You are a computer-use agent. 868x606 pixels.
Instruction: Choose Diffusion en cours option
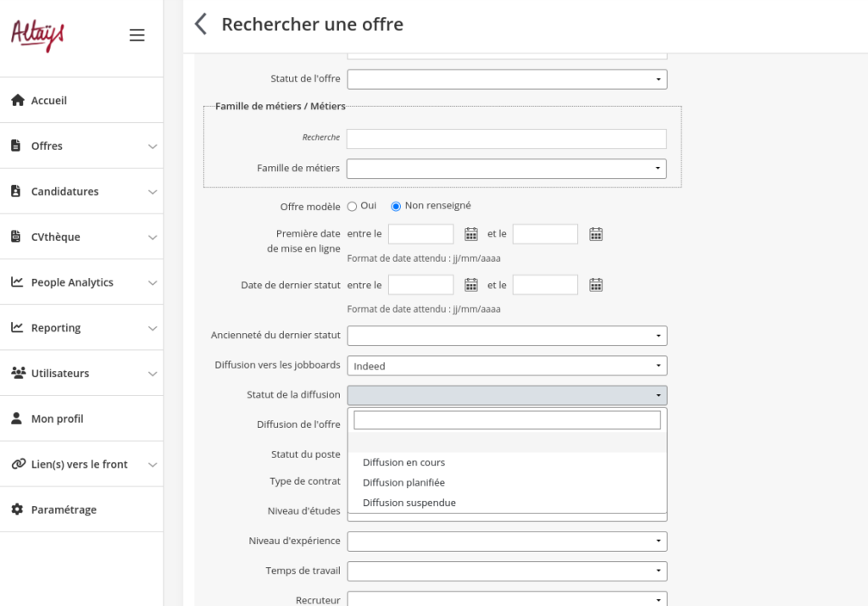pyautogui.click(x=403, y=463)
